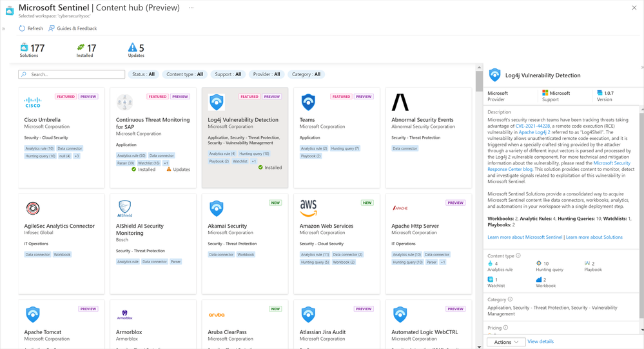Click the Updates warning triangle icon

[x=132, y=47]
